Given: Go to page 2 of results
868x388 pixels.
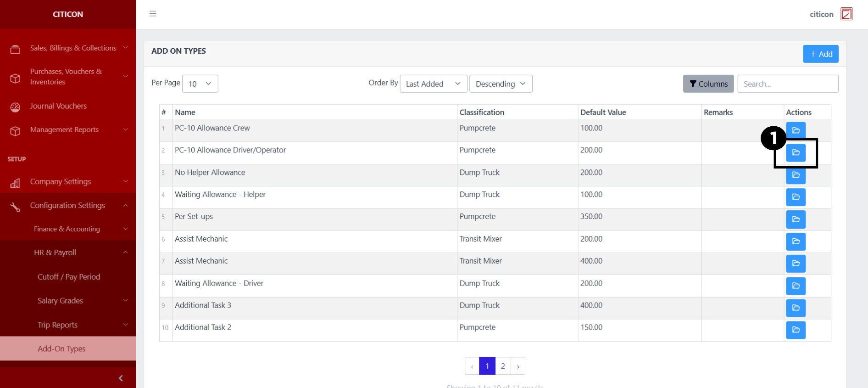Looking at the screenshot, I should click(x=503, y=366).
